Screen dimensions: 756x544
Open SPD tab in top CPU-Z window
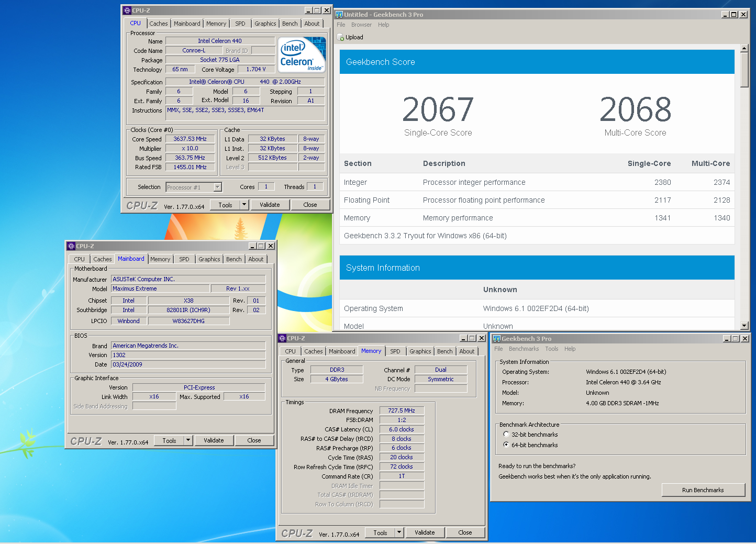pos(240,24)
